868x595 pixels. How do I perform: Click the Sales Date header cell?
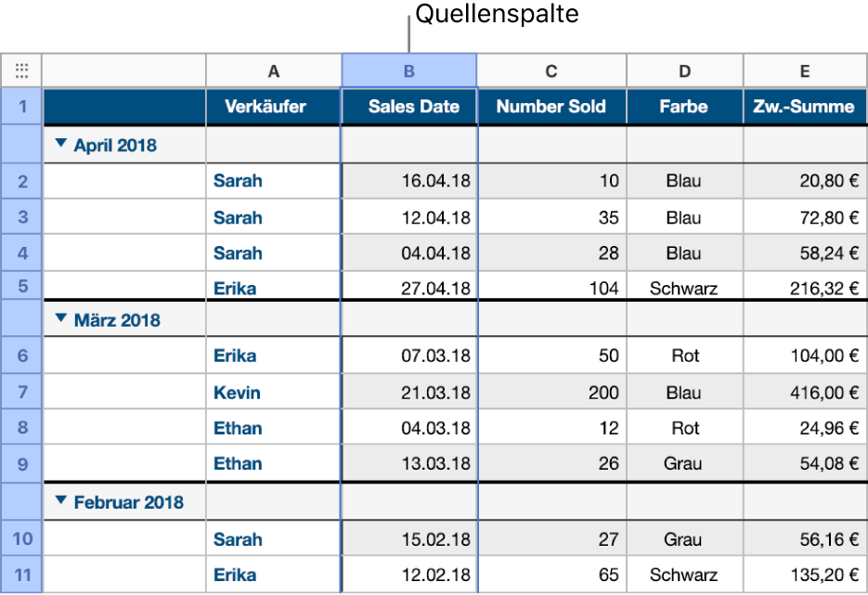pos(413,107)
